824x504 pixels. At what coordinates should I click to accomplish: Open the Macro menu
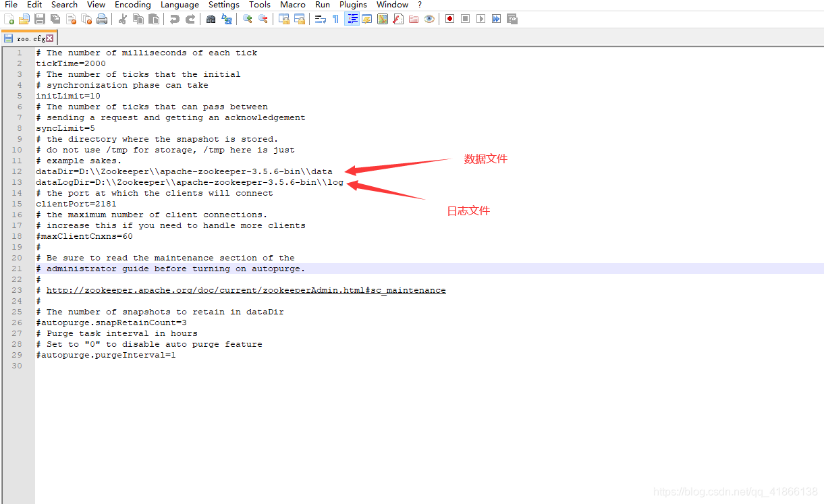coord(293,5)
